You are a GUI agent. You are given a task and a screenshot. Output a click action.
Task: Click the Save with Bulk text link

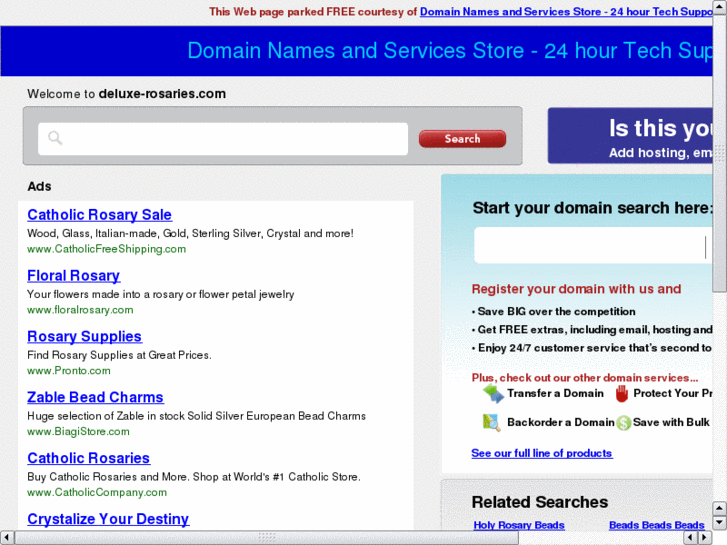click(671, 422)
